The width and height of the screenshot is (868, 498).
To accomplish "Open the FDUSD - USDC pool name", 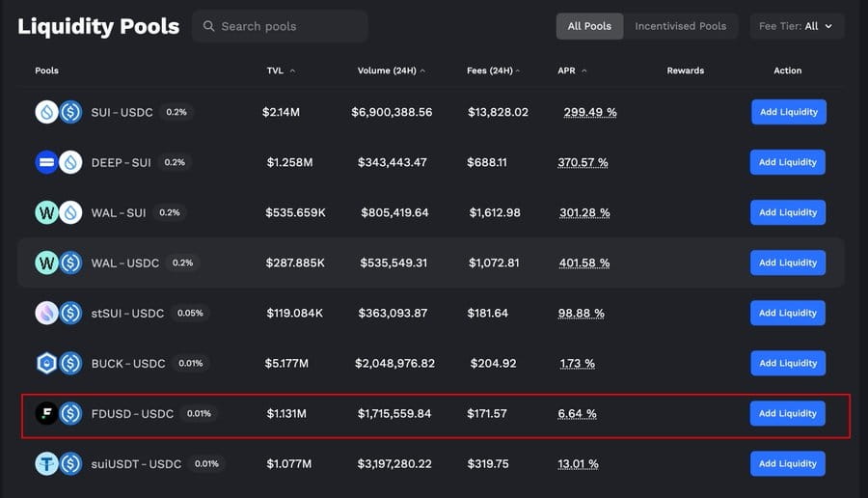I will click(x=132, y=414).
